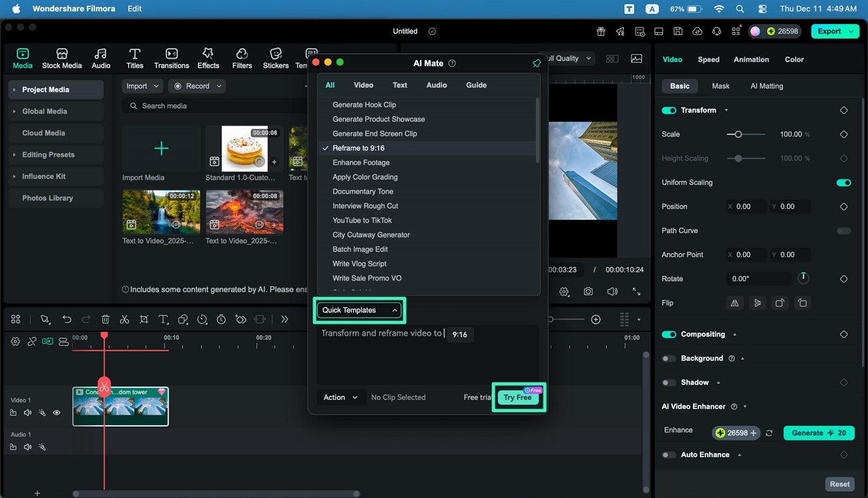Expand the preview to fullscreen

pyautogui.click(x=636, y=292)
